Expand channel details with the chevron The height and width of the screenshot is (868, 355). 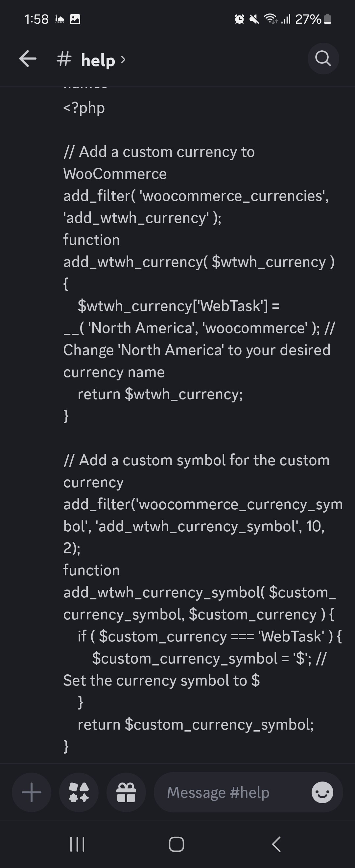123,60
